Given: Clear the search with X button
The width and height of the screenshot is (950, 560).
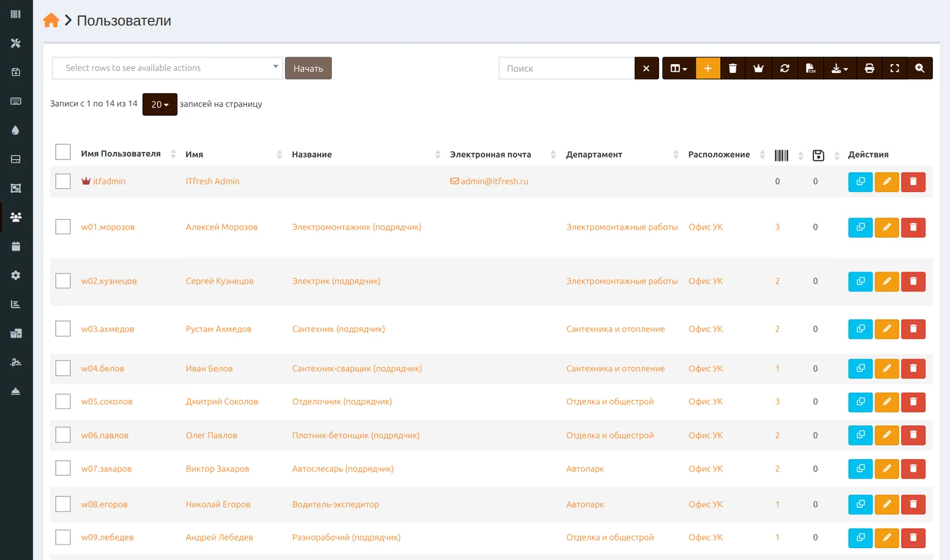Looking at the screenshot, I should pos(647,68).
